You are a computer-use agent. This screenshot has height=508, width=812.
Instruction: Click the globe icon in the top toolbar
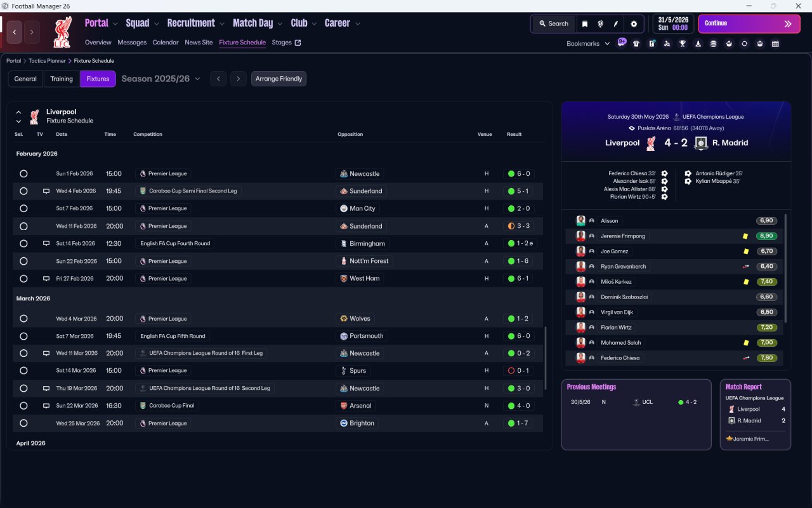[600, 23]
